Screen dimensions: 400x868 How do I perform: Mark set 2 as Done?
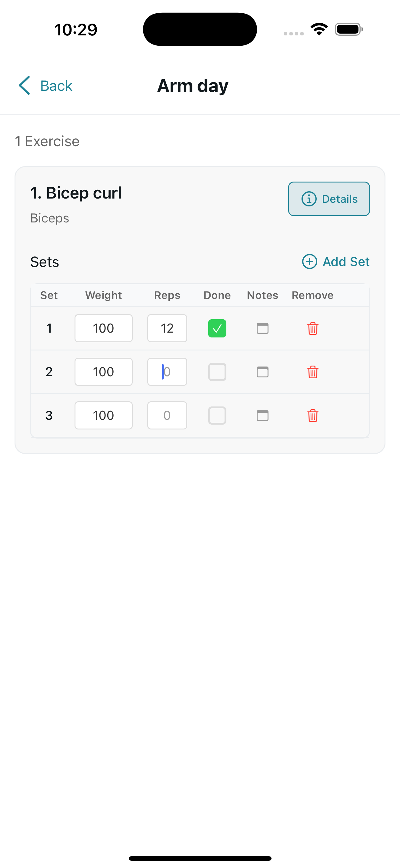click(217, 372)
